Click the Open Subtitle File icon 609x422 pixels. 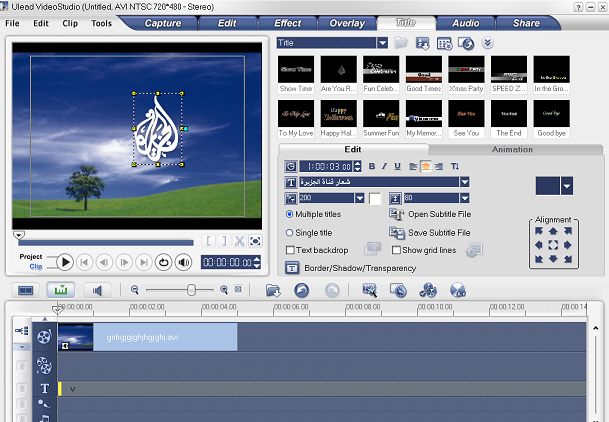pyautogui.click(x=397, y=214)
